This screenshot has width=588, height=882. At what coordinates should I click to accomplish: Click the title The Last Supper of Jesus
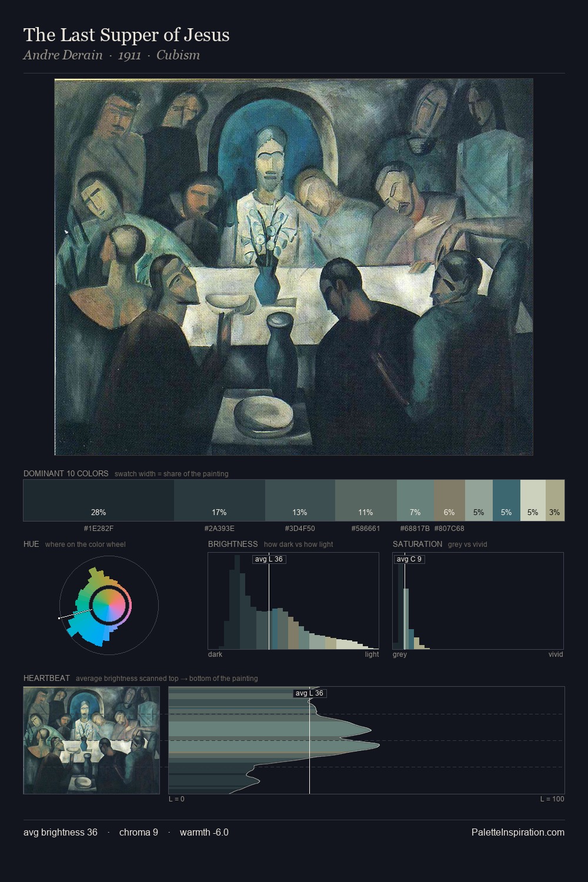click(126, 35)
